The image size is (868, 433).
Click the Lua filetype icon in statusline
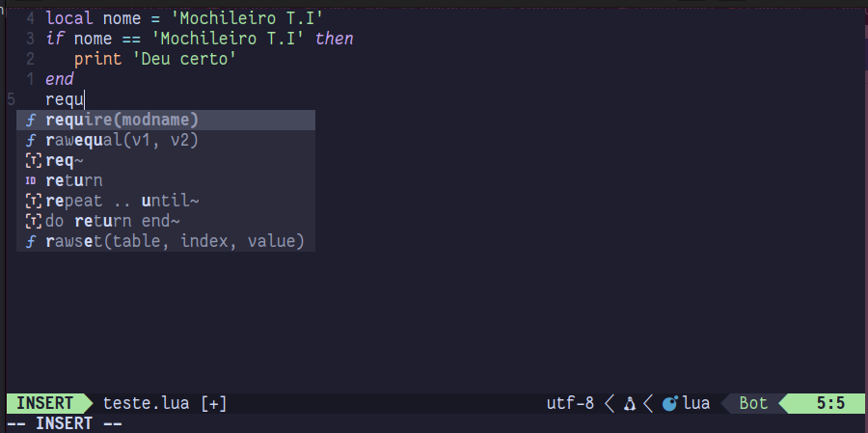click(671, 403)
